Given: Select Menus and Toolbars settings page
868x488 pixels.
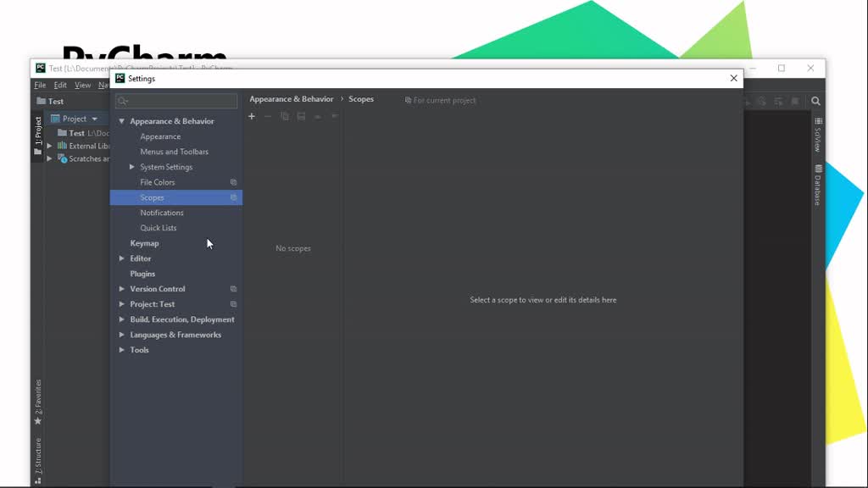Looking at the screenshot, I should click(175, 152).
